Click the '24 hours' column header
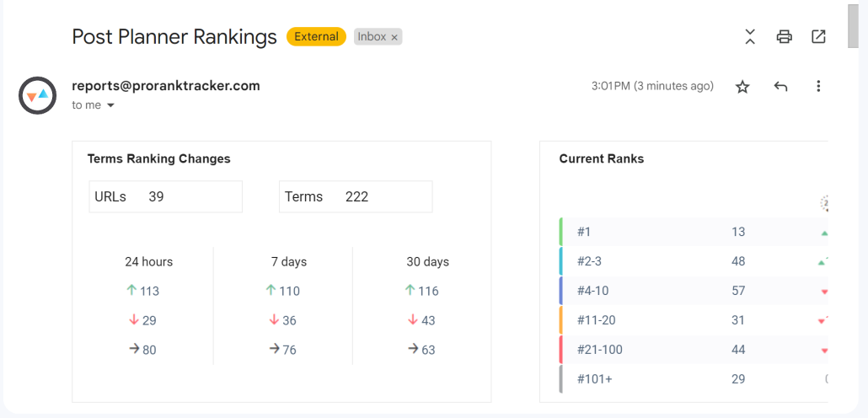The height and width of the screenshot is (418, 868). click(149, 262)
